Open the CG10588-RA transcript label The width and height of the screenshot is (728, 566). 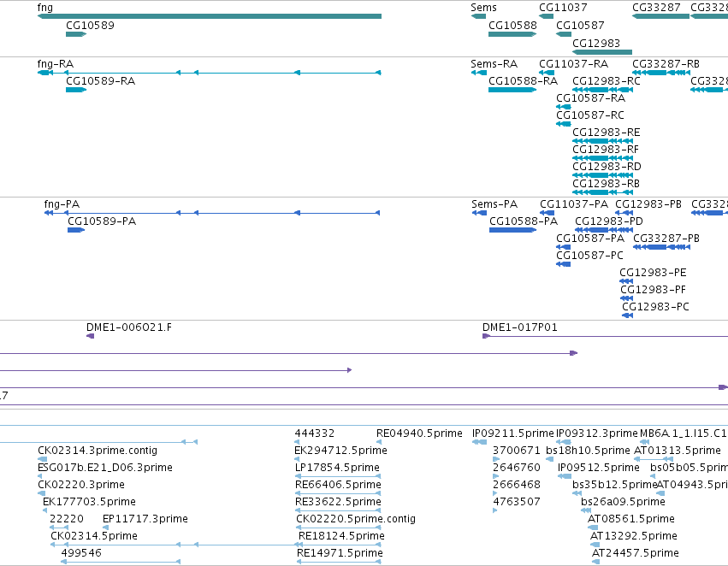[x=523, y=81]
